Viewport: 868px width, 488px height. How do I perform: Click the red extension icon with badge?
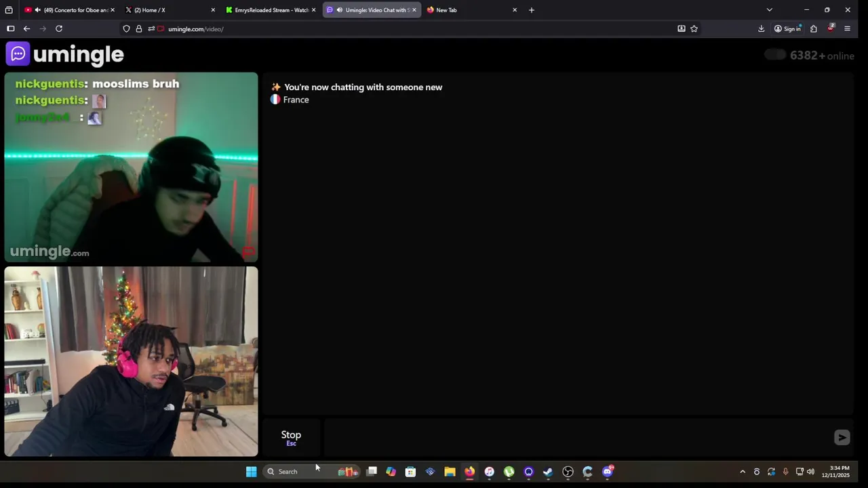point(831,28)
